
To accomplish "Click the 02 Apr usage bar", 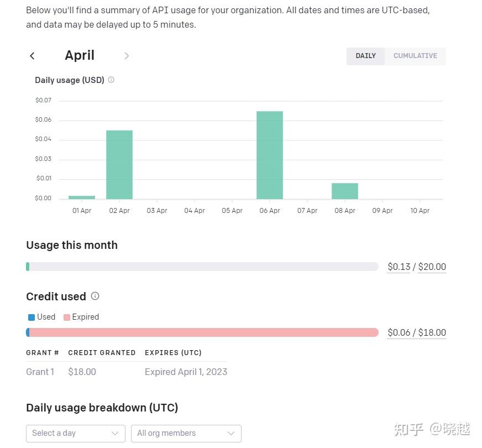I will coord(119,165).
